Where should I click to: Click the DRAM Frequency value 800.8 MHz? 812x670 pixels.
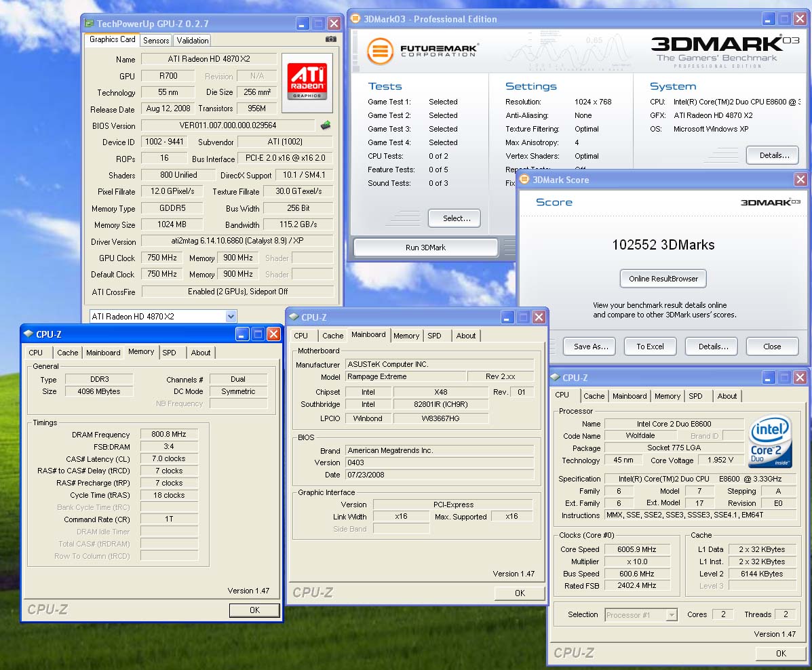pyautogui.click(x=169, y=434)
